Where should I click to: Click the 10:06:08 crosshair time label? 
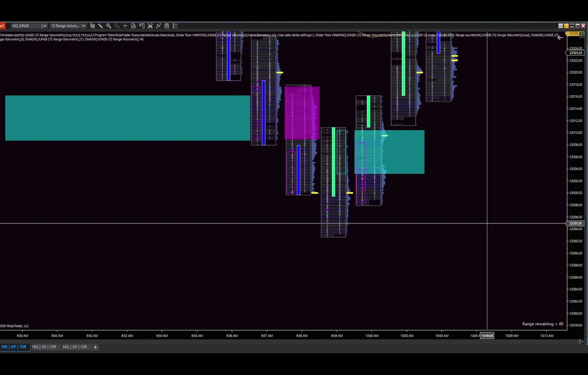(487, 335)
